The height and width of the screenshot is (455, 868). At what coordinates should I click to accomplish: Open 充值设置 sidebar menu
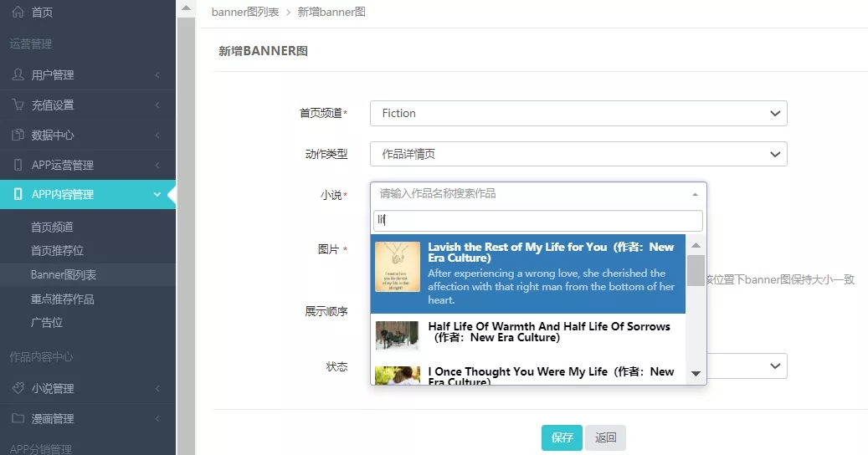point(88,105)
